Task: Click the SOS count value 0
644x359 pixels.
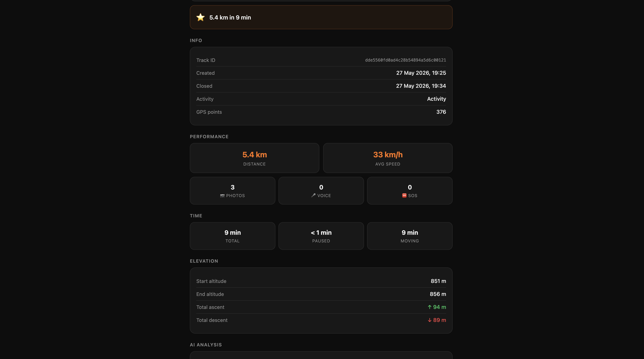Action: tap(410, 187)
